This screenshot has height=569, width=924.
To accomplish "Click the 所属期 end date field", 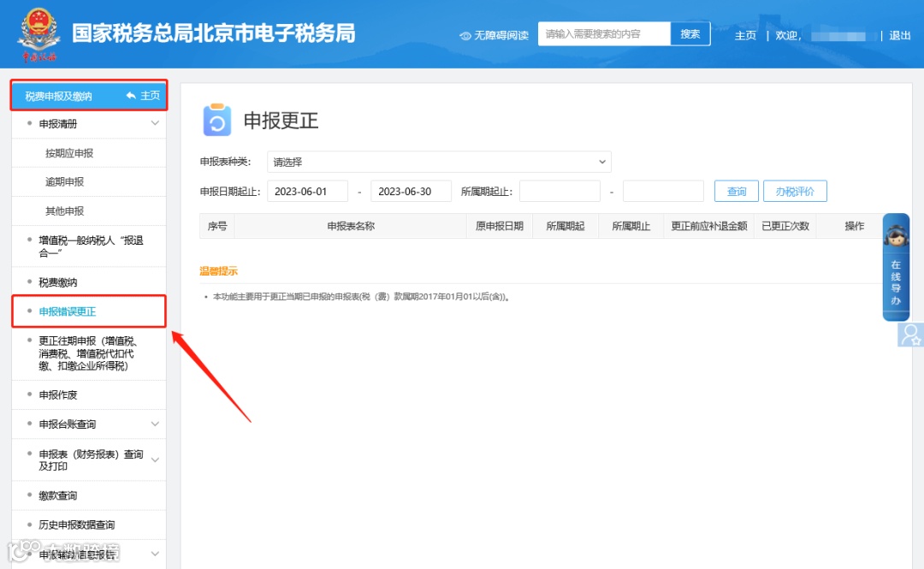I will [x=663, y=191].
